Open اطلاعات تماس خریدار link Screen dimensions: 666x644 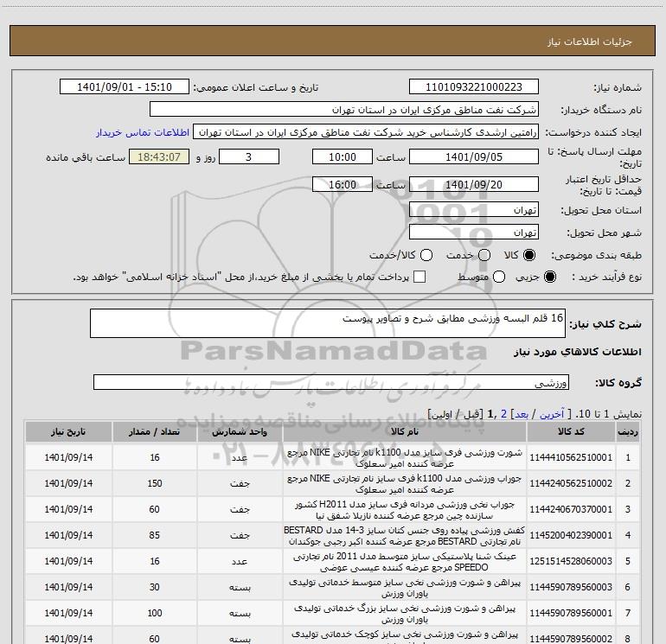click(x=143, y=132)
